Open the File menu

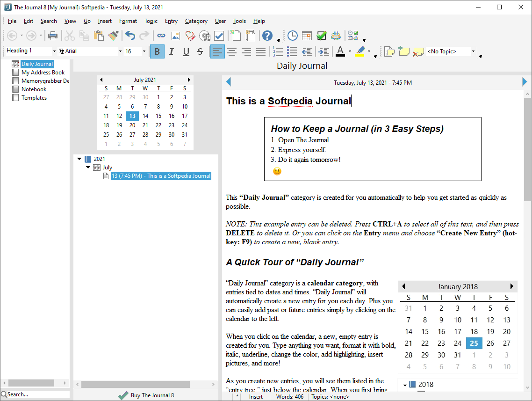(12, 21)
